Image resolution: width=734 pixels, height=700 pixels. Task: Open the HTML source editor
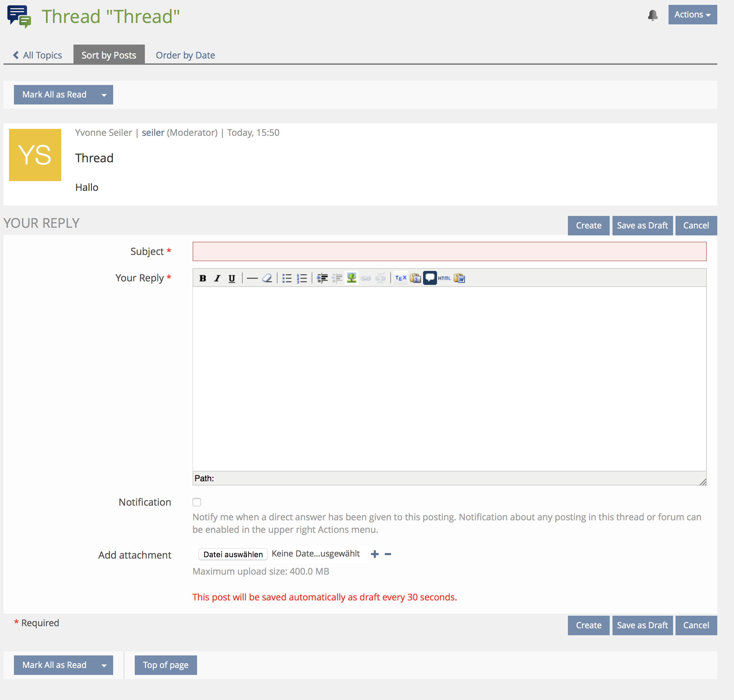tap(444, 278)
